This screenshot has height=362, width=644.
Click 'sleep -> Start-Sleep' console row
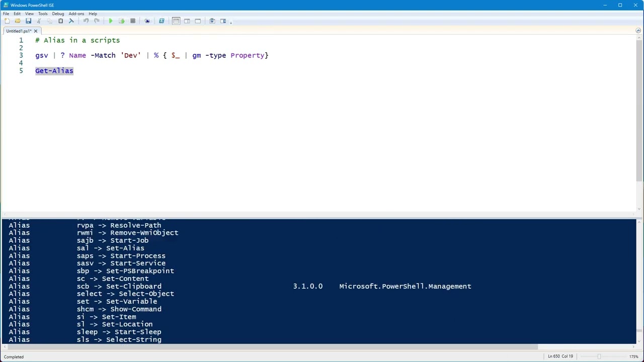coord(119,332)
